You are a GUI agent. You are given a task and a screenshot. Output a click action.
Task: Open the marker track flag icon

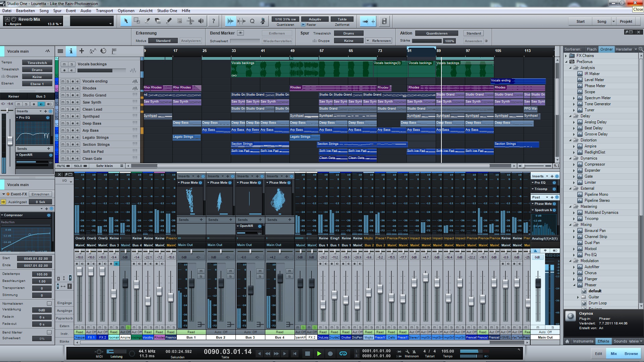click(114, 51)
